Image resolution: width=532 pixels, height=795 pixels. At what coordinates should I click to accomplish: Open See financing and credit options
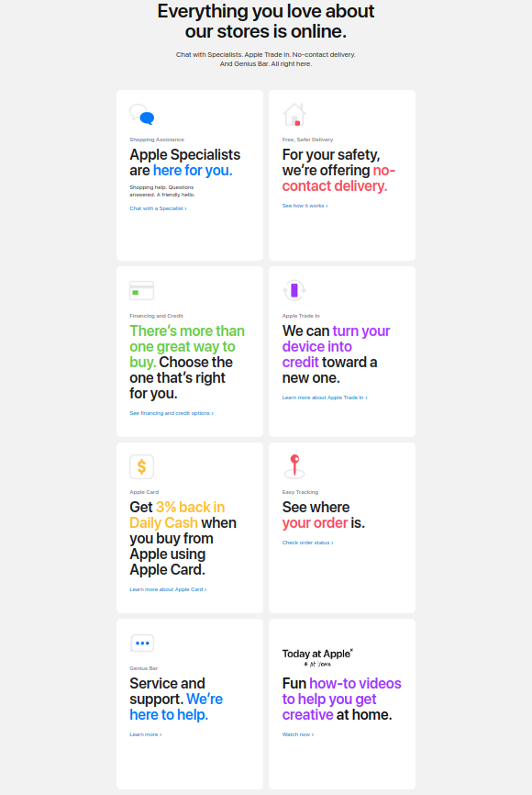click(x=172, y=413)
